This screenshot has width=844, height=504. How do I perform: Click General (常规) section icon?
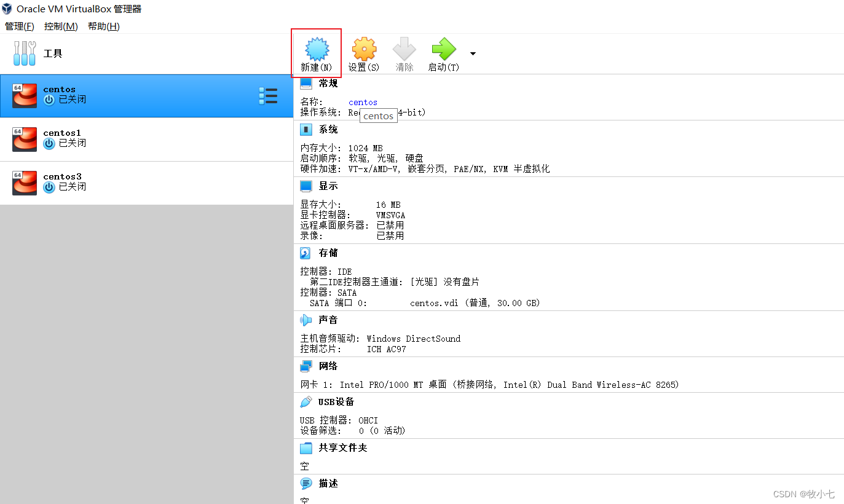[x=306, y=84]
